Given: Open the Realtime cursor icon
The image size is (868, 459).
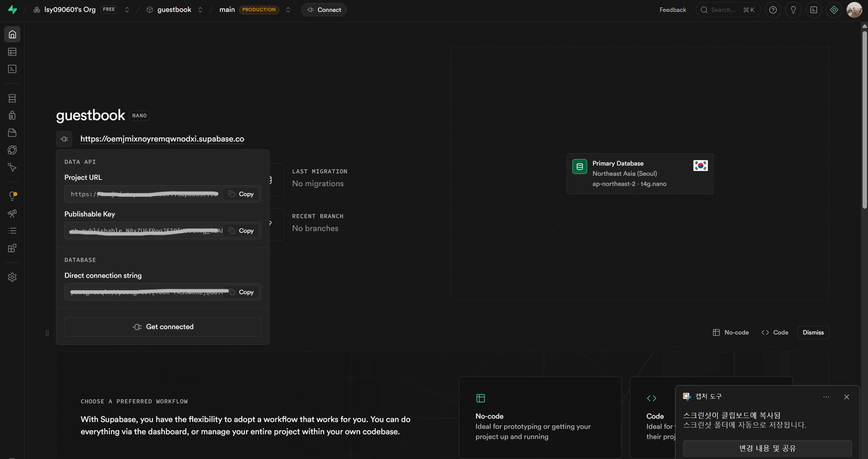Looking at the screenshot, I should pos(12,167).
